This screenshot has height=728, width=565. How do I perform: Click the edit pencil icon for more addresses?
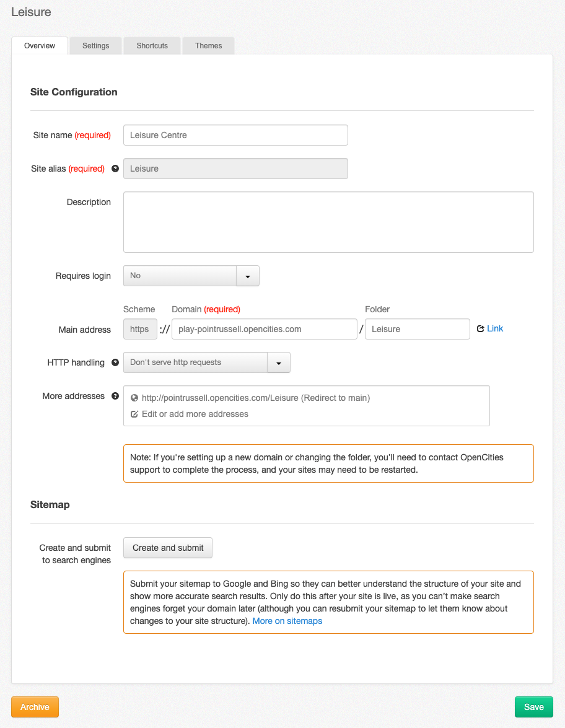[134, 414]
